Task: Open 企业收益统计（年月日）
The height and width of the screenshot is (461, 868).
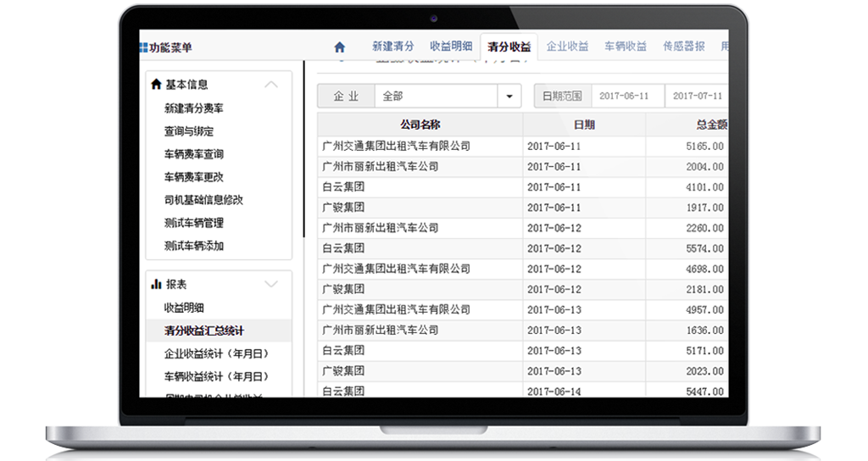Action: click(216, 353)
